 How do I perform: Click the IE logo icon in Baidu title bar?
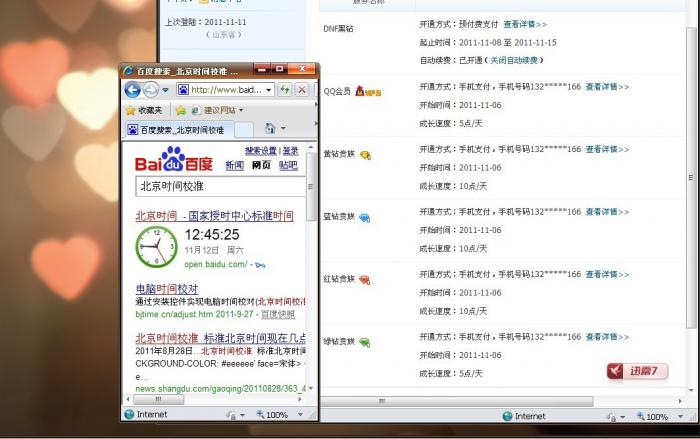[129, 71]
